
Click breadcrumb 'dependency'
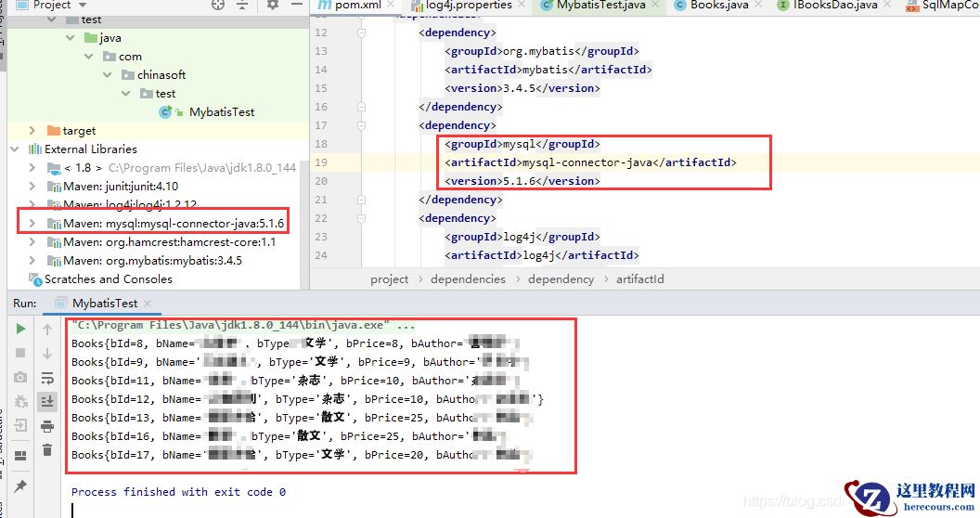[x=561, y=279]
